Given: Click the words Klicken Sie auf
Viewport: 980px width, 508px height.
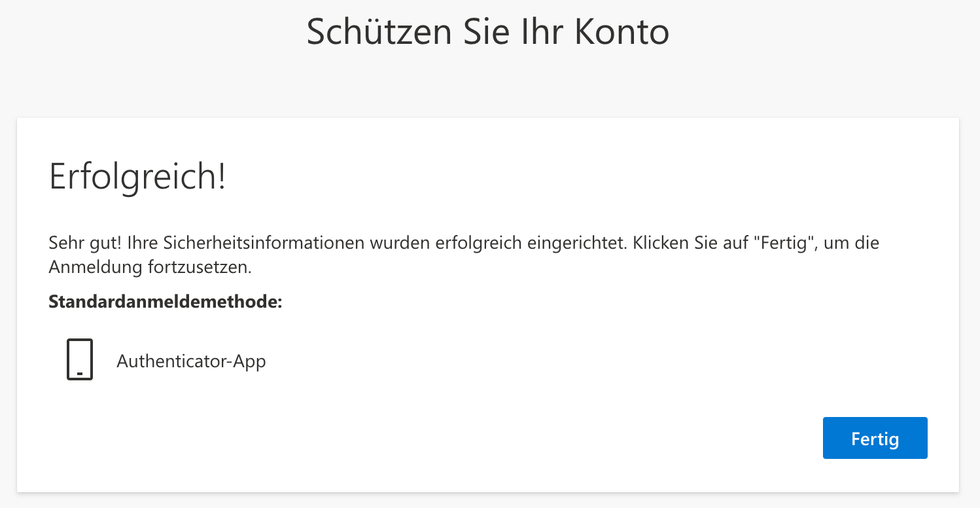Looking at the screenshot, I should point(688,244).
